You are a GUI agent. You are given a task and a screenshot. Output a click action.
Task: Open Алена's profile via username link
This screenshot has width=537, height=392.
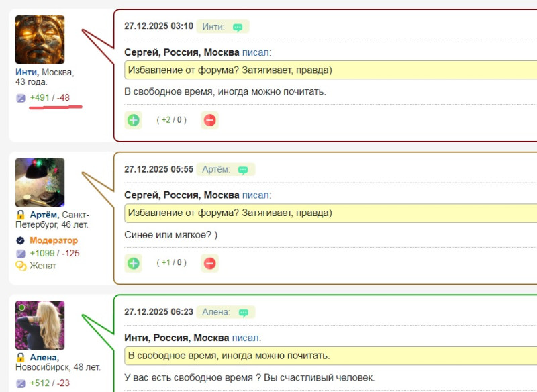click(x=44, y=357)
